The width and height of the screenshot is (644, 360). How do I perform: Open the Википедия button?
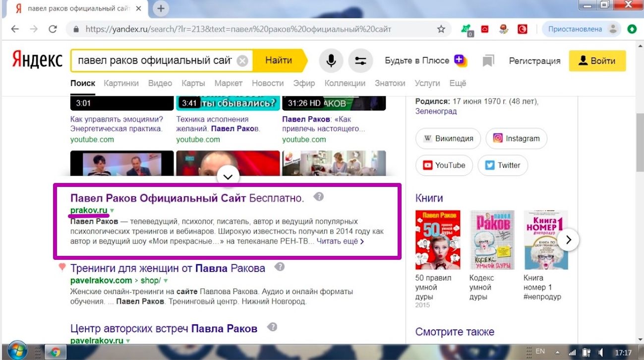click(x=449, y=138)
